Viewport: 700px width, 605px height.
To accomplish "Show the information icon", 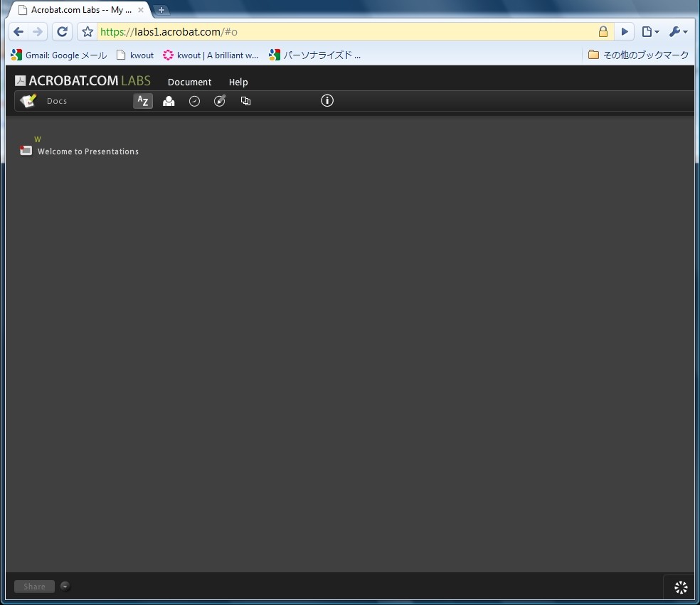I will [327, 100].
